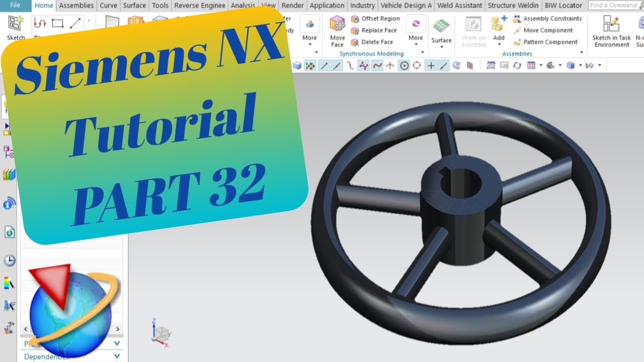This screenshot has height=362, width=644.
Task: Switch to the Surface tab
Action: [134, 6]
